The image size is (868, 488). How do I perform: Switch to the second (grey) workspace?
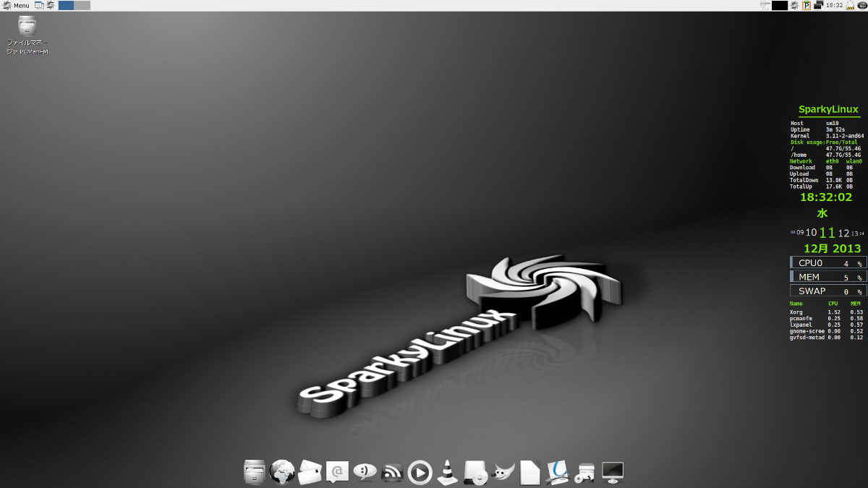(82, 5)
